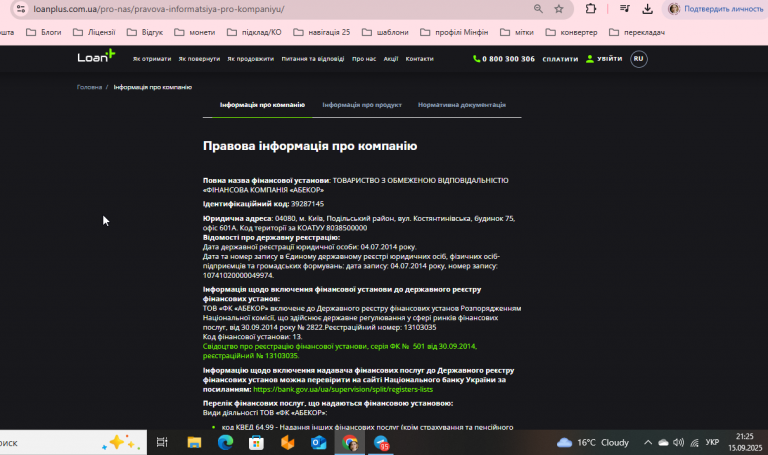
Task: Show hidden tray icons chevron
Action: coord(648,442)
